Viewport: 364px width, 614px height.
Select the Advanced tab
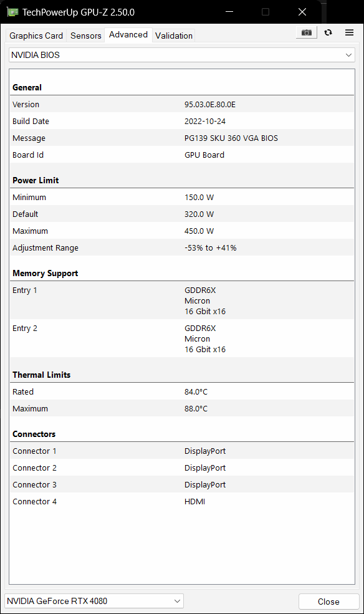click(128, 35)
